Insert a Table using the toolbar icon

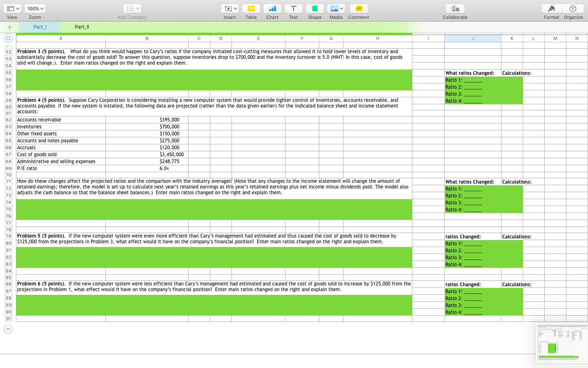(251, 8)
